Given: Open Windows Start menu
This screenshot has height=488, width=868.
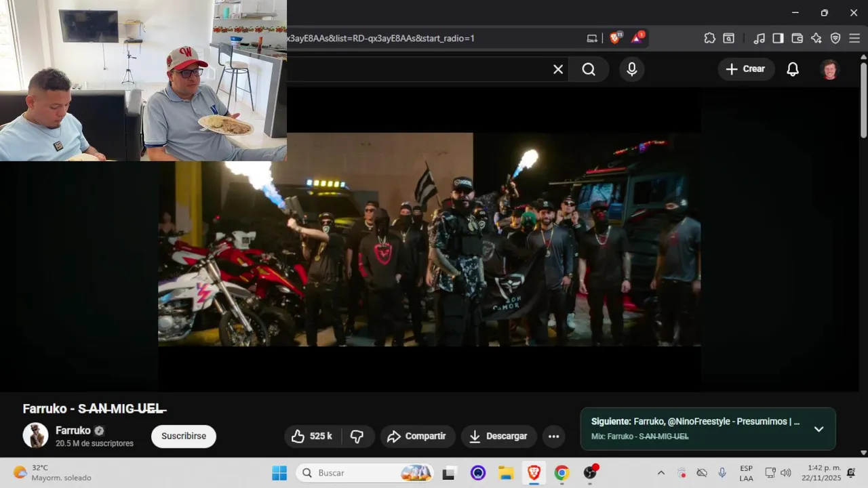Looking at the screenshot, I should [279, 473].
